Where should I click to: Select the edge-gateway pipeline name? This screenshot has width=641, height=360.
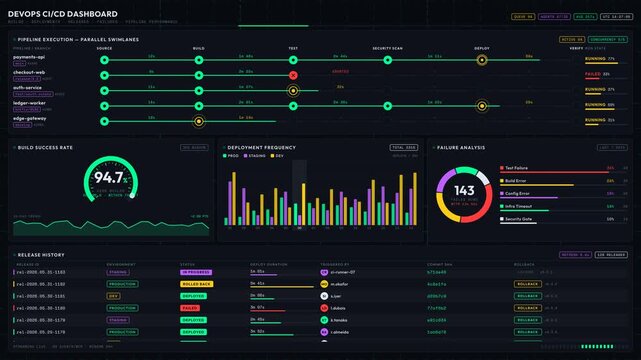(29, 119)
